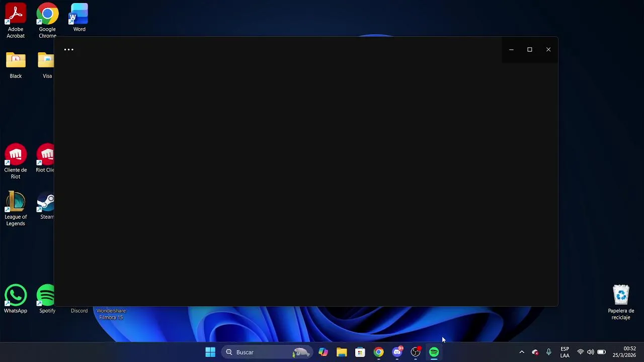Select Papelera de reciclaje icon
644x362 pixels.
tap(621, 302)
